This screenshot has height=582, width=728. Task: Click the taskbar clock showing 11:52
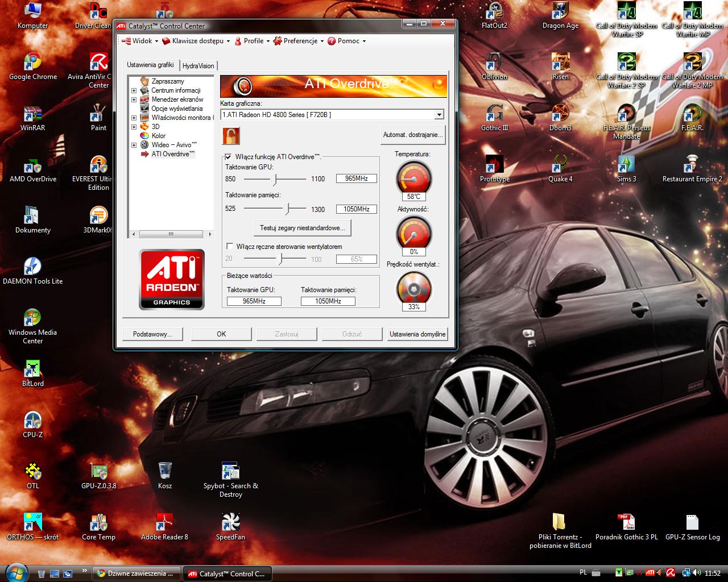point(713,573)
